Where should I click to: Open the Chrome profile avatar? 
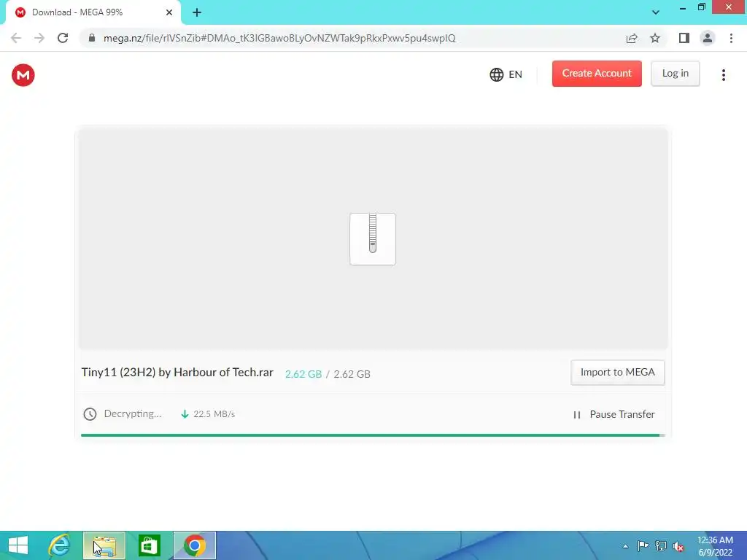click(708, 38)
